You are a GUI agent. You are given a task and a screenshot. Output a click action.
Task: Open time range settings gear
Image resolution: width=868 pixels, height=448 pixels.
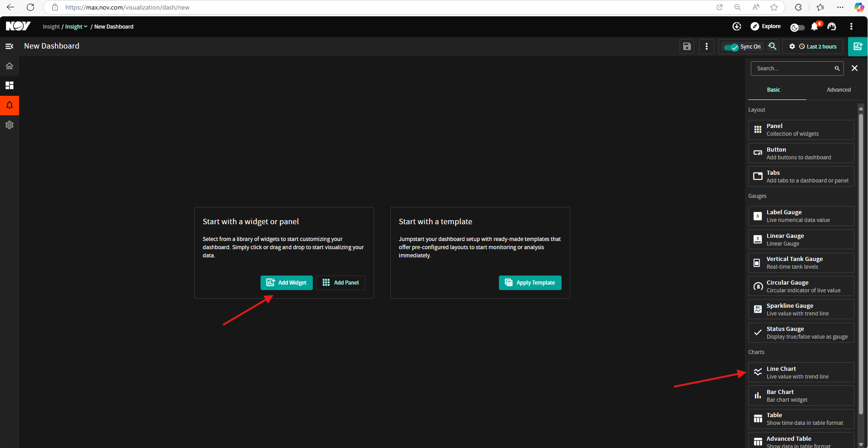tap(792, 46)
